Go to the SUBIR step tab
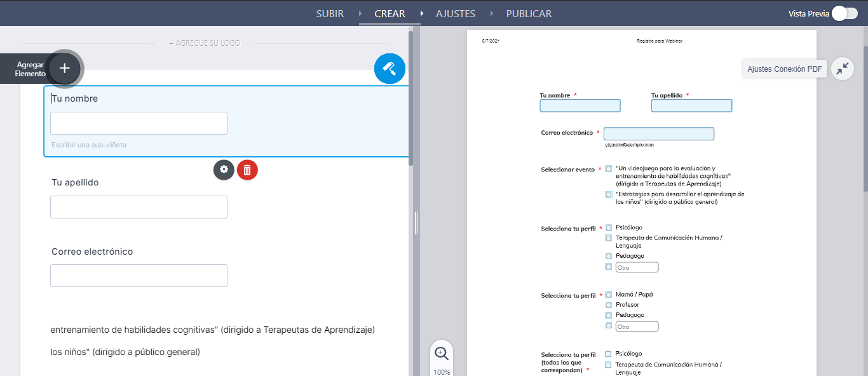The width and height of the screenshot is (868, 376). coord(330,13)
